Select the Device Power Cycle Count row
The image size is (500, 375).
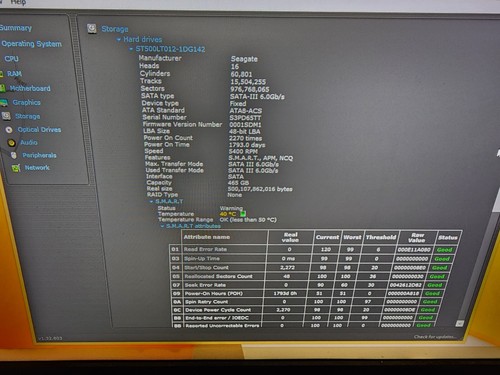(305, 310)
